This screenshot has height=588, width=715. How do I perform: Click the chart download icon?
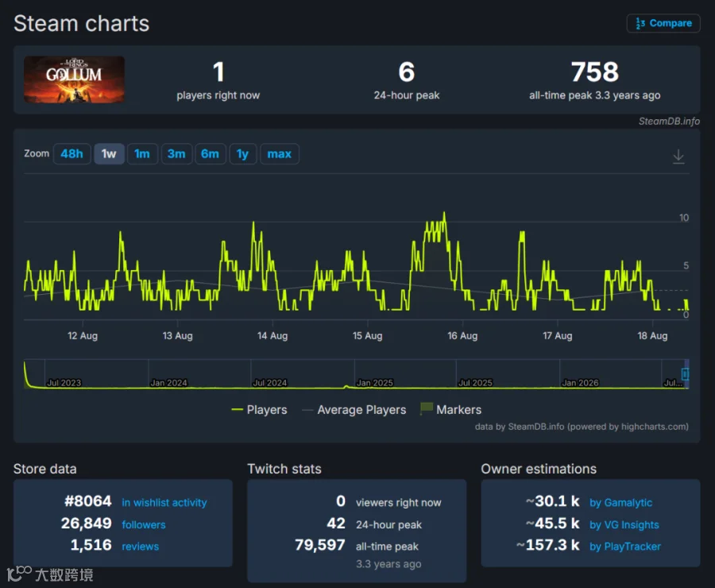(678, 157)
